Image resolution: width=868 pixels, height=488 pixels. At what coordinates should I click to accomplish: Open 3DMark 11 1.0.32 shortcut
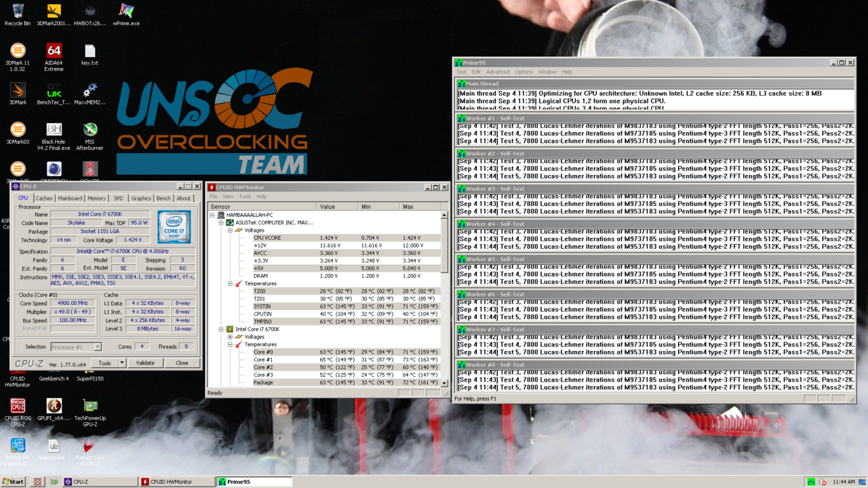pyautogui.click(x=18, y=57)
